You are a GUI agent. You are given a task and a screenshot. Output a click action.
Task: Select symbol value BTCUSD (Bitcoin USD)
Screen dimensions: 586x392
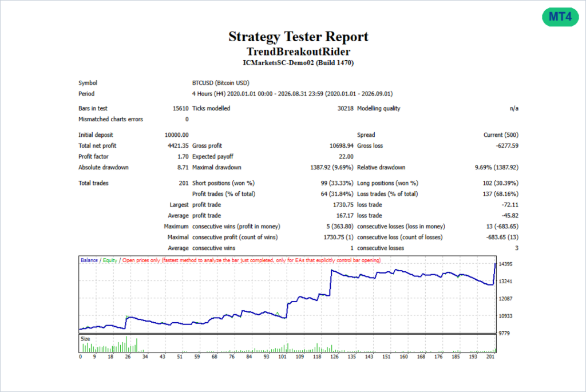220,83
